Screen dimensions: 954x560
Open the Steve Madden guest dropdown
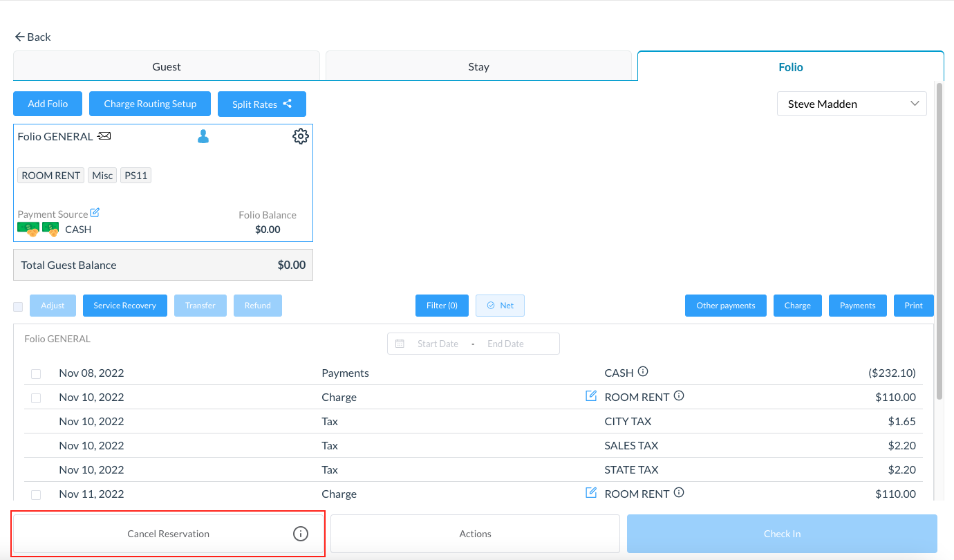pos(852,104)
